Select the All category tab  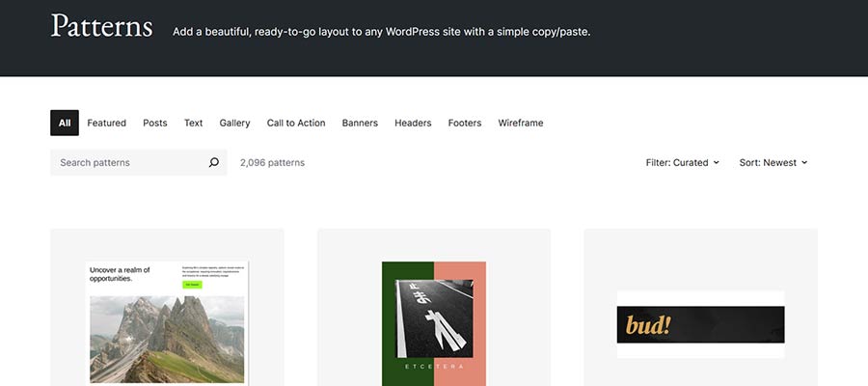pos(65,124)
